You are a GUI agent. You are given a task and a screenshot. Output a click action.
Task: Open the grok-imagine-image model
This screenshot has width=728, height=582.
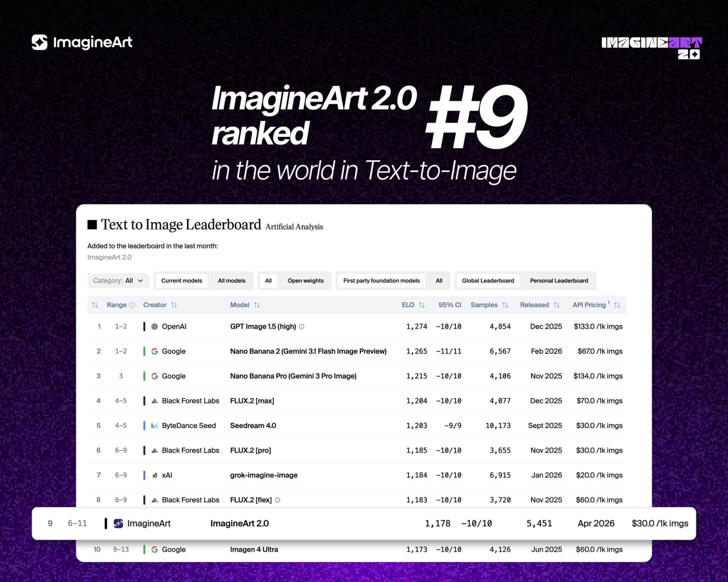tap(264, 475)
